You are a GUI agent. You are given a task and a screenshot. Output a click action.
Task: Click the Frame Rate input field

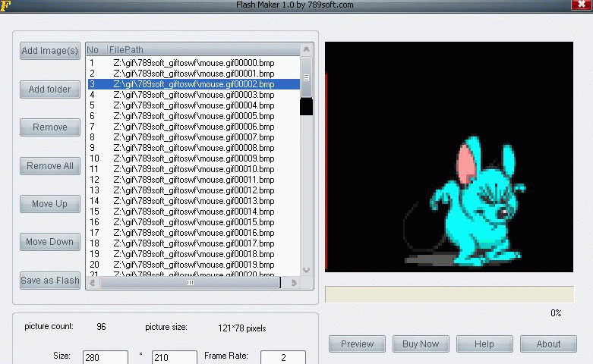coord(283,357)
